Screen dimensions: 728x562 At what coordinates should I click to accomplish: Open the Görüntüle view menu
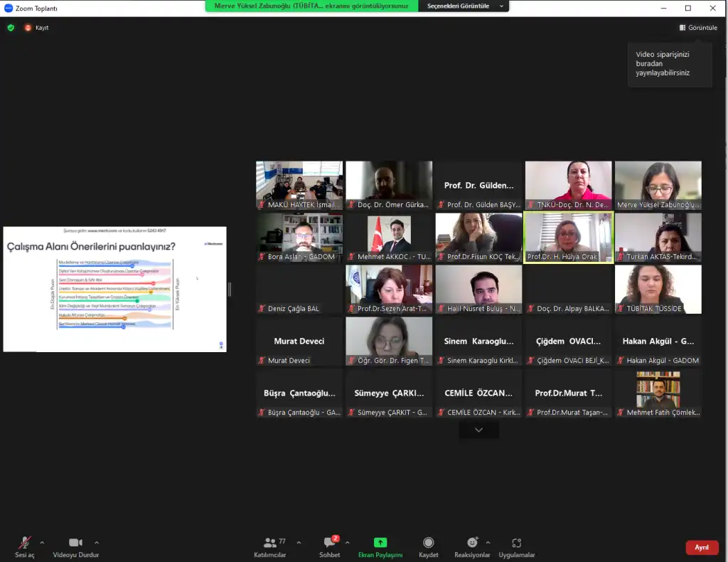point(697,28)
